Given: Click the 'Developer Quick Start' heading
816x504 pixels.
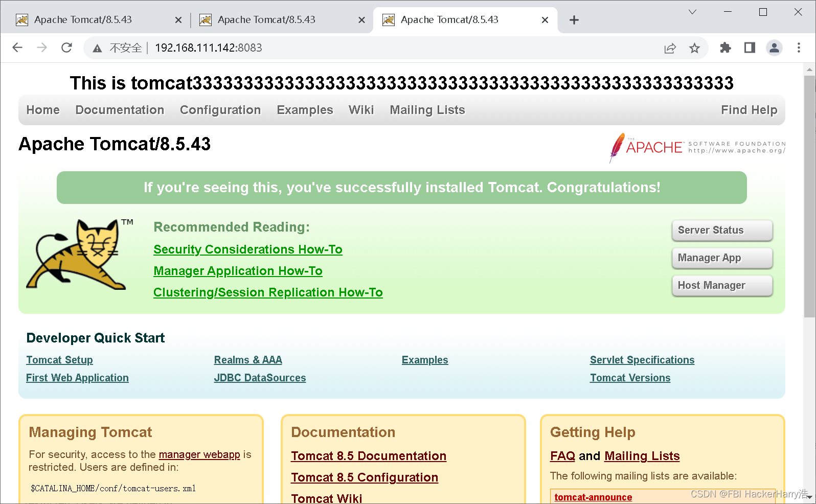Looking at the screenshot, I should tap(96, 338).
